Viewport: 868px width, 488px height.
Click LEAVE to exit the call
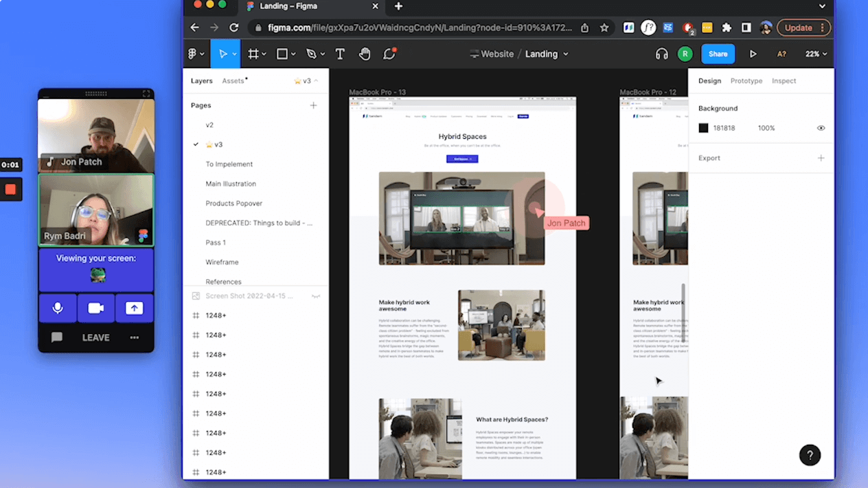(96, 337)
